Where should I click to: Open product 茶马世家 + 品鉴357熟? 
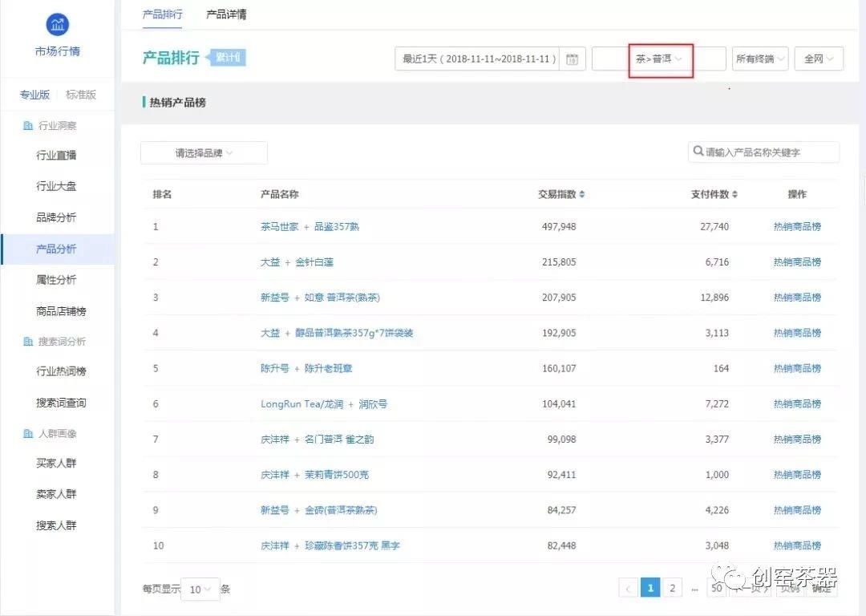[x=310, y=226]
